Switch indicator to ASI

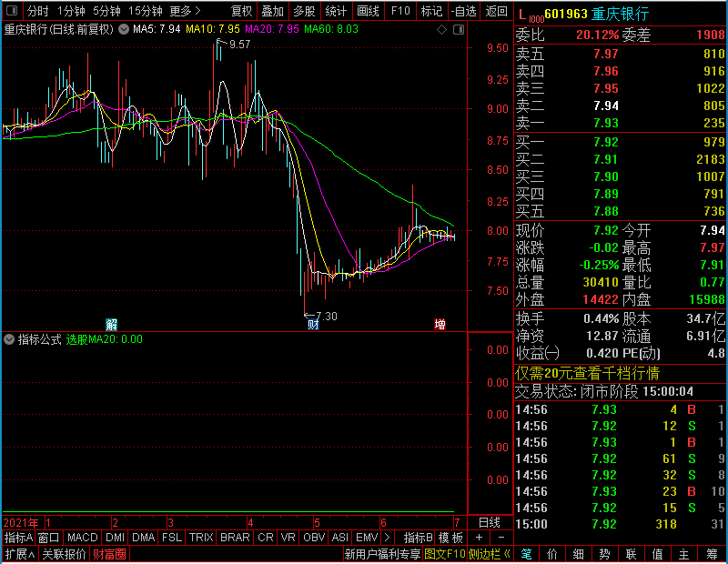[340, 538]
